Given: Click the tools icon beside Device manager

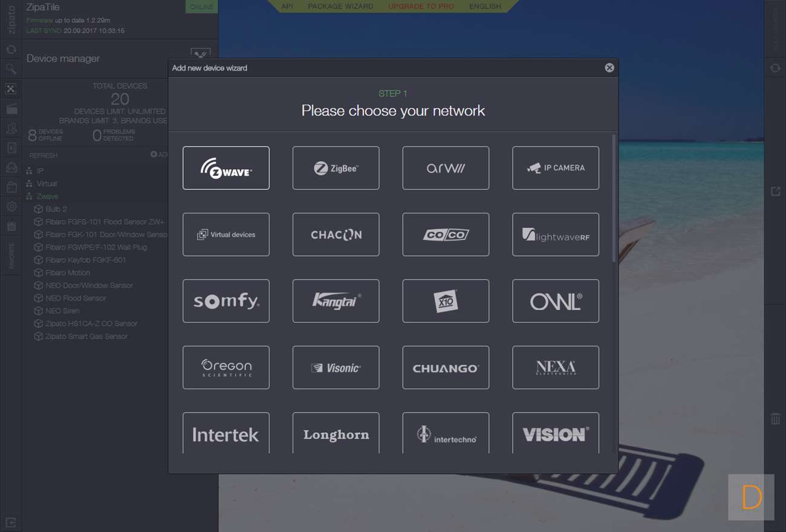Looking at the screenshot, I should pyautogui.click(x=201, y=54).
